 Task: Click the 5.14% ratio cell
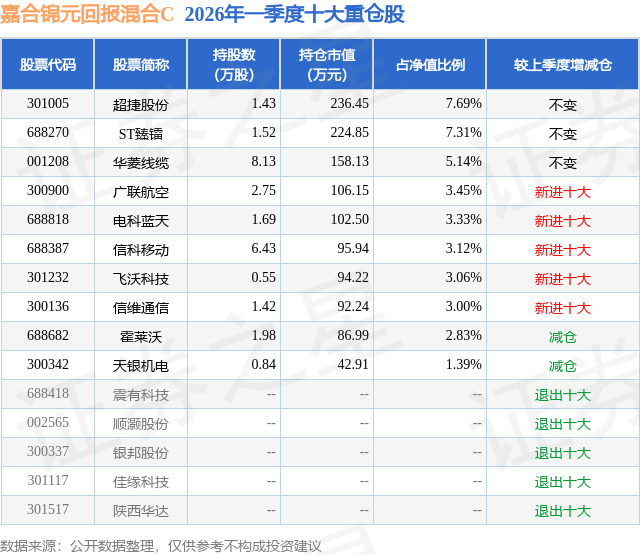(463, 162)
